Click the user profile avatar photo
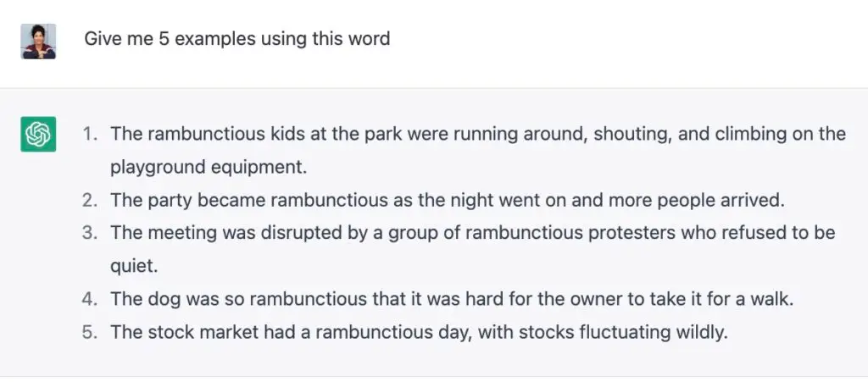The image size is (868, 382). (x=38, y=41)
